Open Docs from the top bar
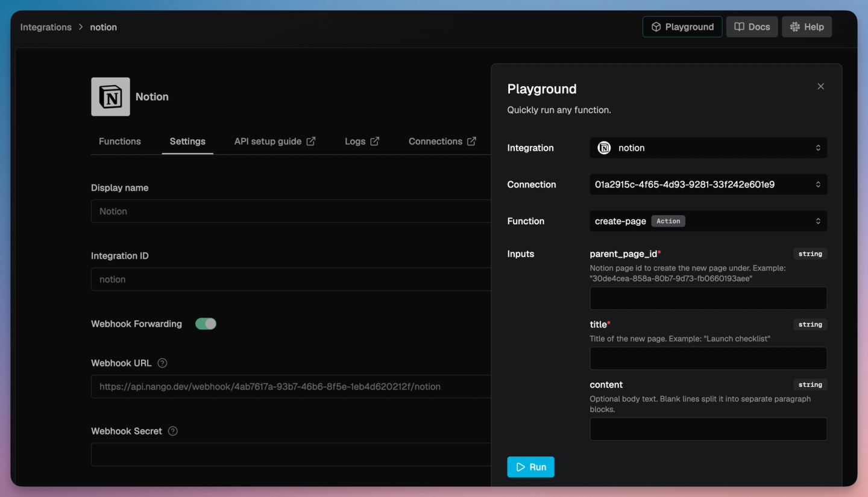The height and width of the screenshot is (497, 868). tap(752, 27)
